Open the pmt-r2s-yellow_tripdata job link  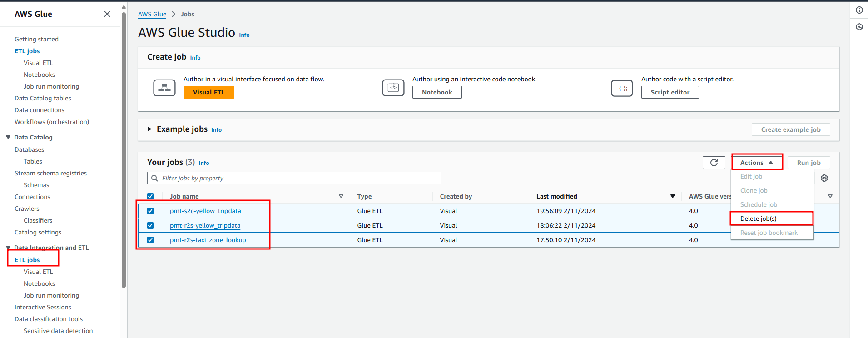pos(205,225)
